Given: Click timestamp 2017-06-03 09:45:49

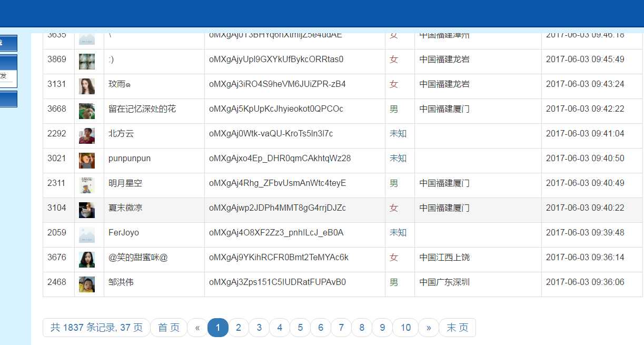Looking at the screenshot, I should pyautogui.click(x=585, y=59).
